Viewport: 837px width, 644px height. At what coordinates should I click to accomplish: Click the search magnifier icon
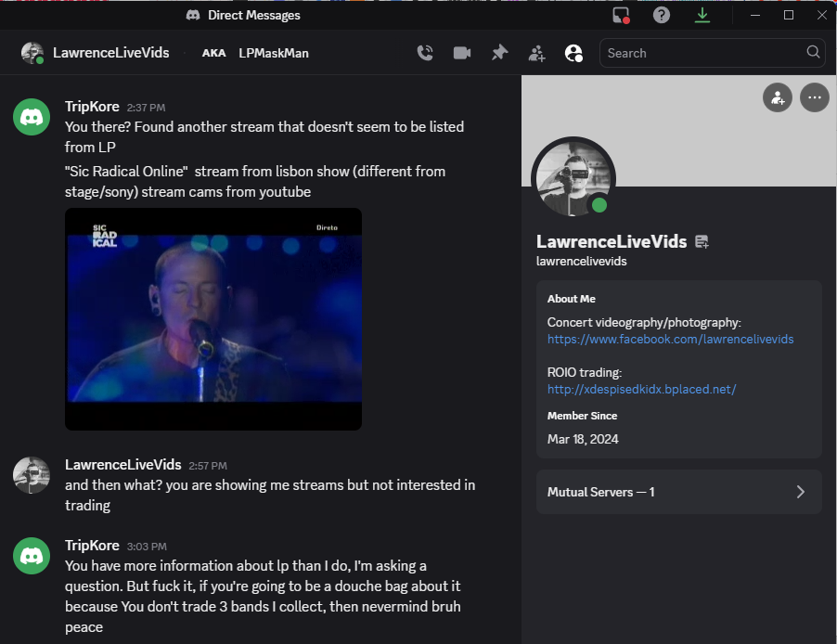click(813, 53)
